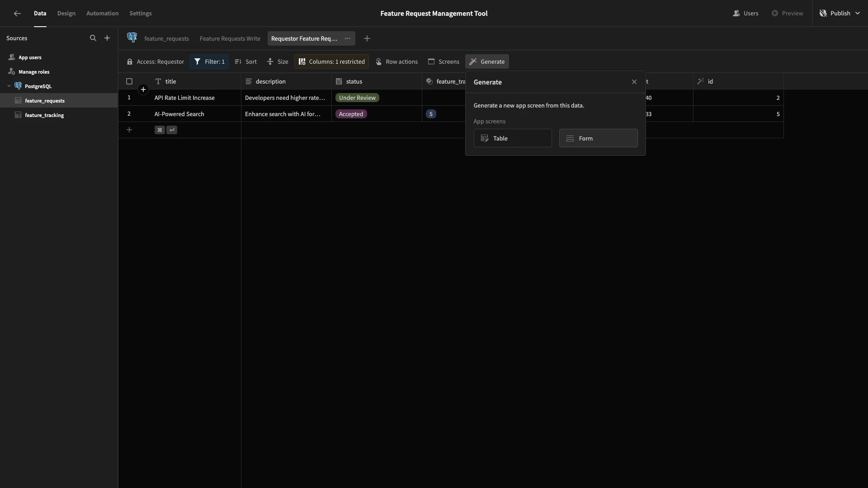
Task: Click the Access: Requestor lock button
Action: tap(156, 62)
